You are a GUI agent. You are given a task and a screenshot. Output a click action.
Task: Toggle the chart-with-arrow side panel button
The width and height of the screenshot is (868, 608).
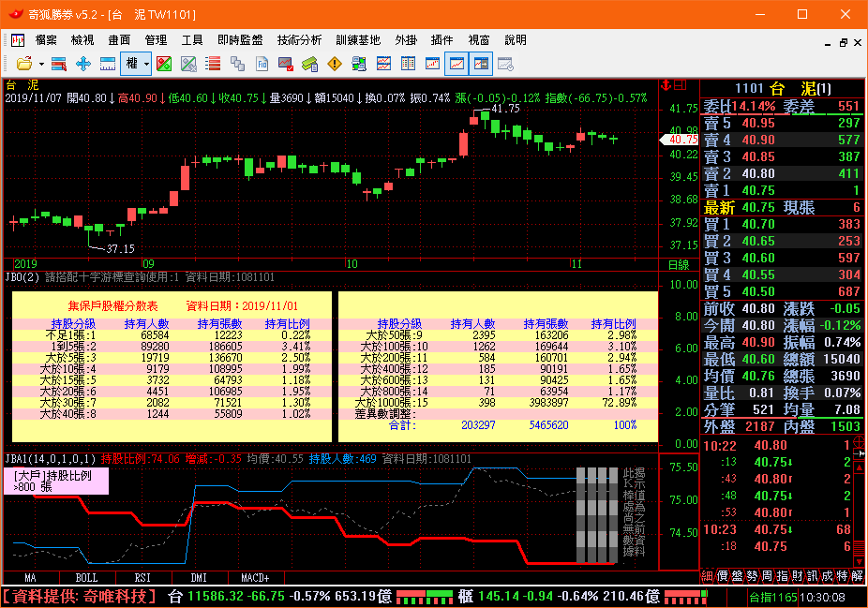click(x=481, y=64)
